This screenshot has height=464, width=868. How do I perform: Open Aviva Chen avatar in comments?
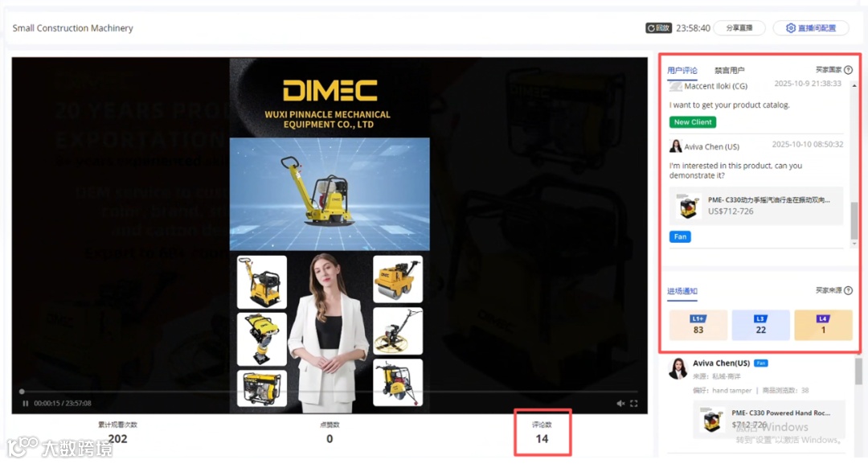[675, 146]
